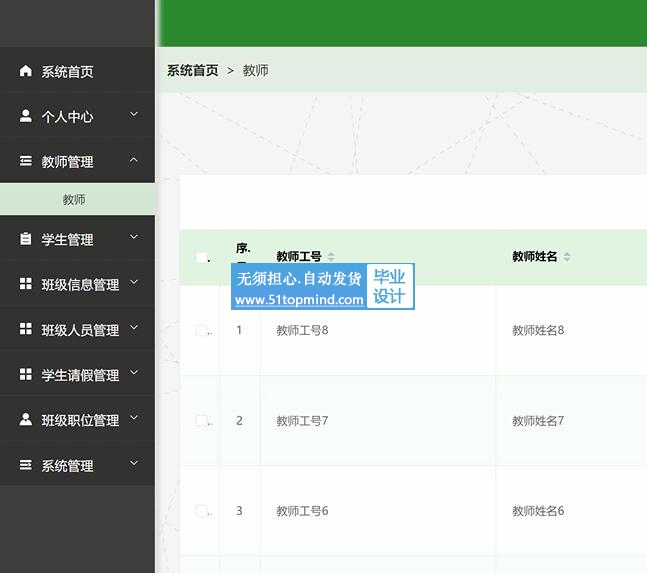The image size is (647, 573).
Task: Collapse the 教师管理 chevron
Action: point(134,160)
